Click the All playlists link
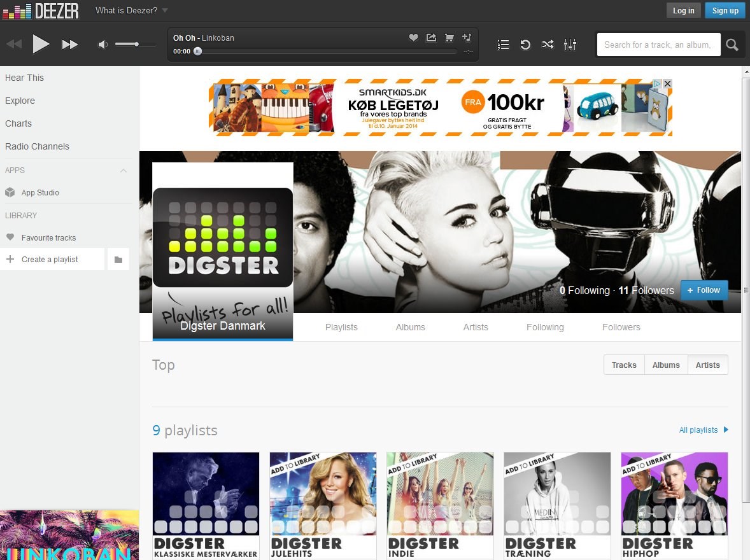Image resolution: width=750 pixels, height=560 pixels. click(x=704, y=430)
